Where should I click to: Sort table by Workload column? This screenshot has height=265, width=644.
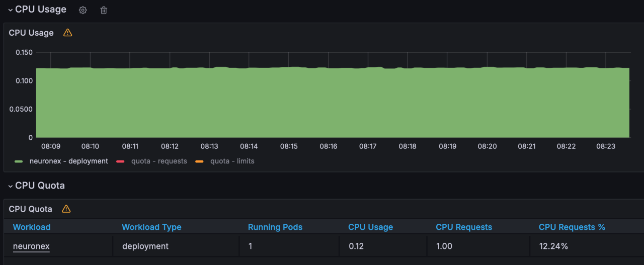point(32,227)
